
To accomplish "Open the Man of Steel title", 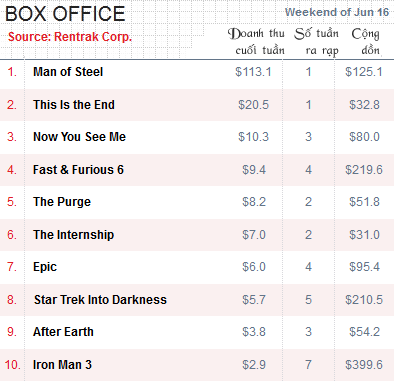I will point(68,72).
